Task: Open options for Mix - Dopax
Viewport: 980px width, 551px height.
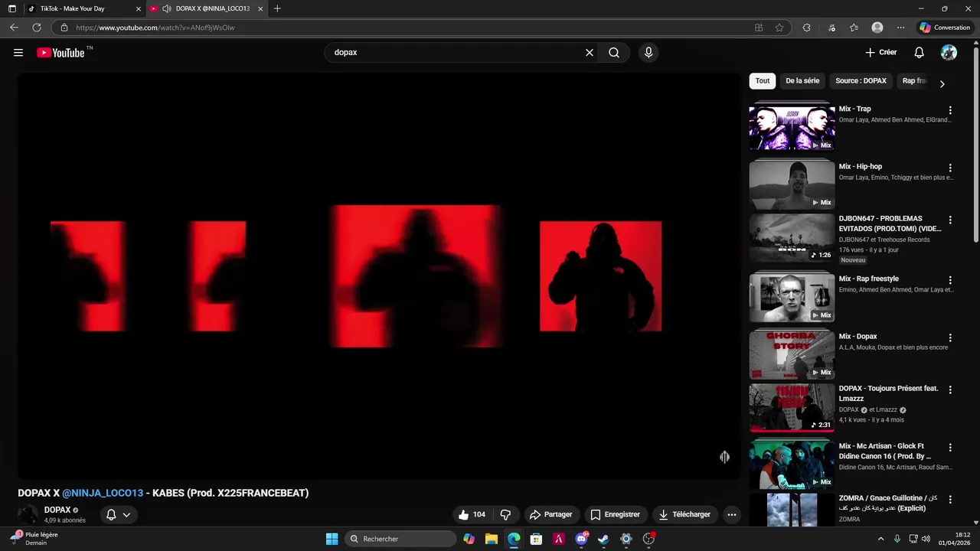Action: click(x=950, y=337)
